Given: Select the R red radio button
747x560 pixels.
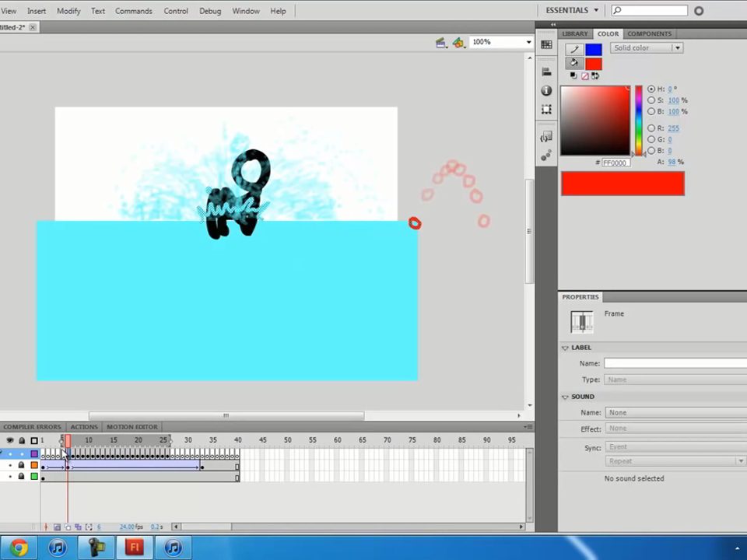Looking at the screenshot, I should (651, 128).
